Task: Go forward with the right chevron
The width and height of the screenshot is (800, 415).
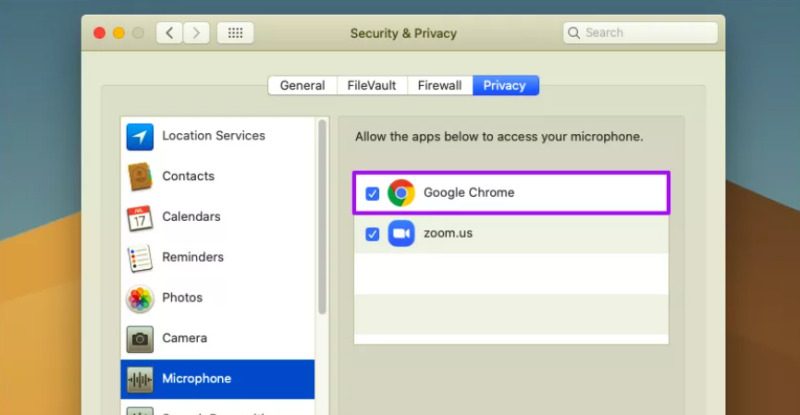Action: tap(196, 33)
